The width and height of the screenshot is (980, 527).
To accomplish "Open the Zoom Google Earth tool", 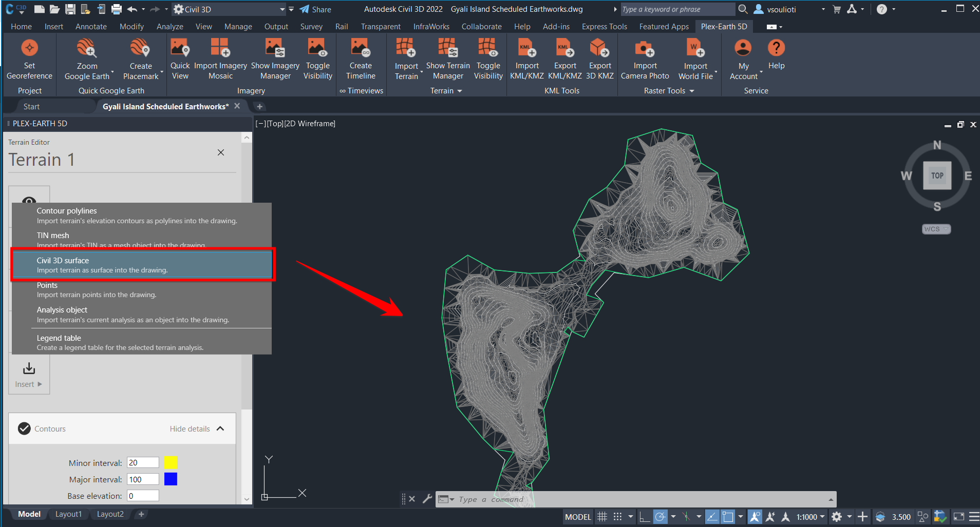I will point(87,57).
